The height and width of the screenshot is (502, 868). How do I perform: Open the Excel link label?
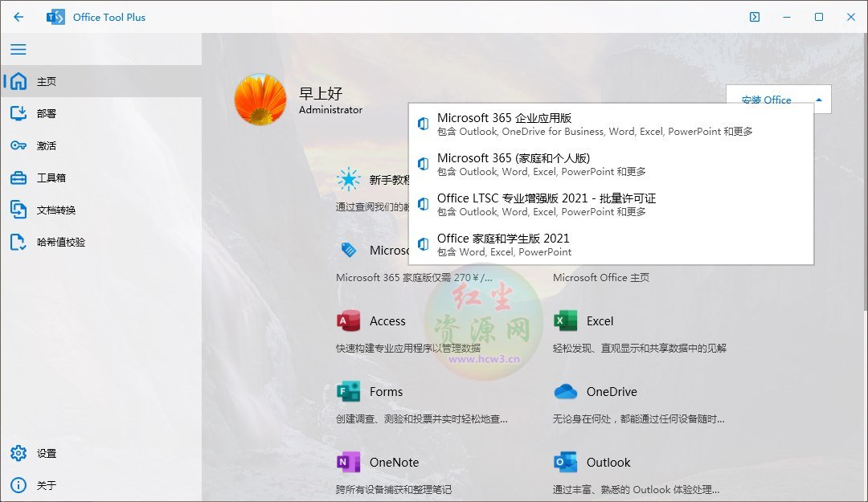(x=600, y=321)
